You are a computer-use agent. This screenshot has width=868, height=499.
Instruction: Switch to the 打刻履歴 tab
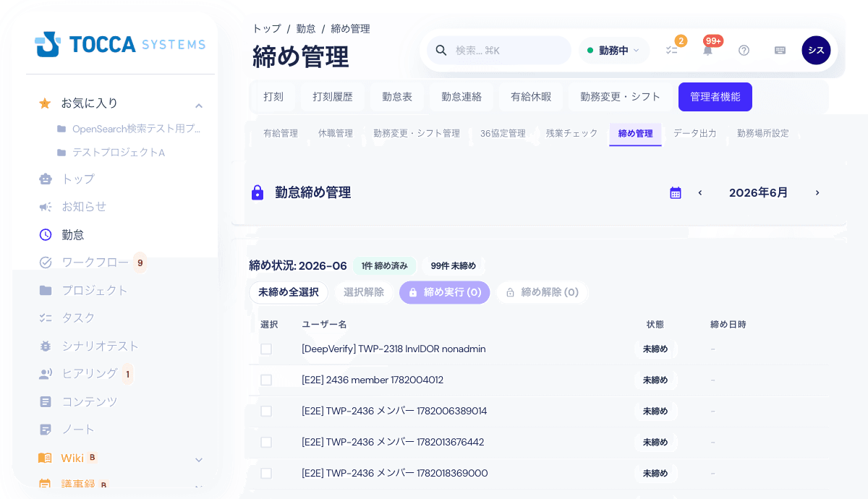pos(333,97)
